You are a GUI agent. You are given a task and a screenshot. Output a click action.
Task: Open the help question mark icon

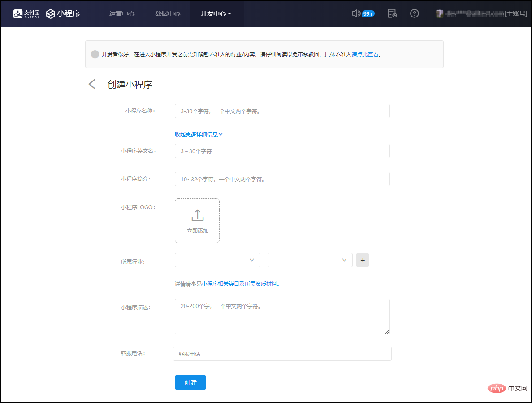pos(414,13)
